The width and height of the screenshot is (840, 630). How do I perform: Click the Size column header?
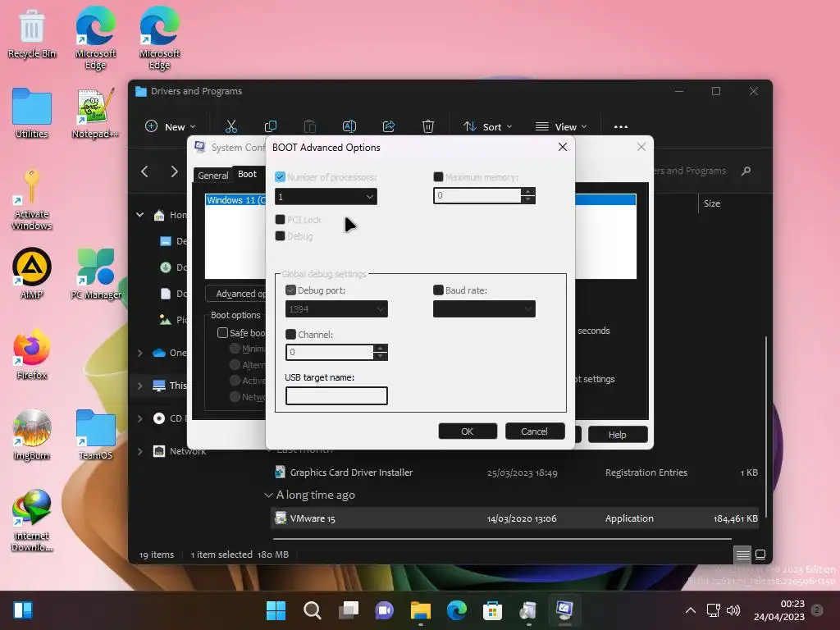pos(712,203)
